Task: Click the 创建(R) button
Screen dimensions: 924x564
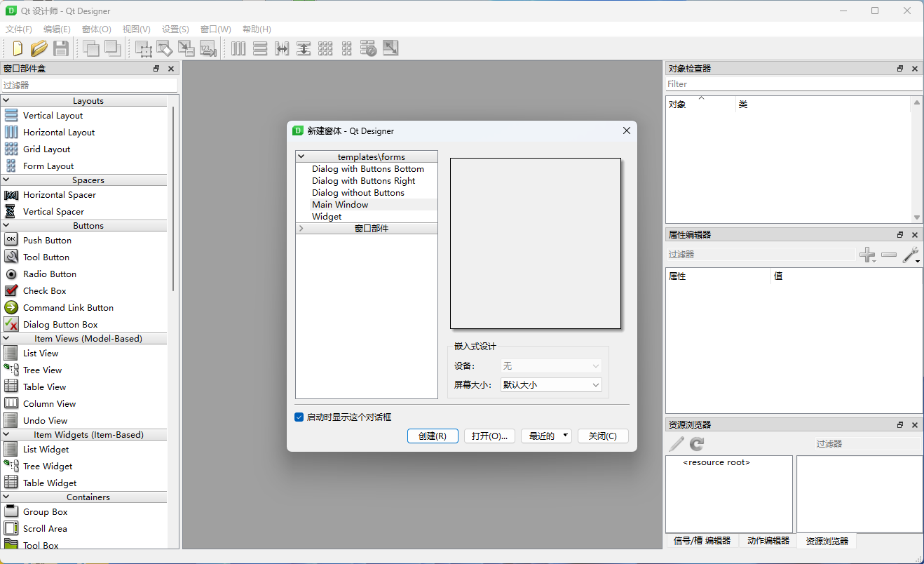Action: (x=433, y=436)
